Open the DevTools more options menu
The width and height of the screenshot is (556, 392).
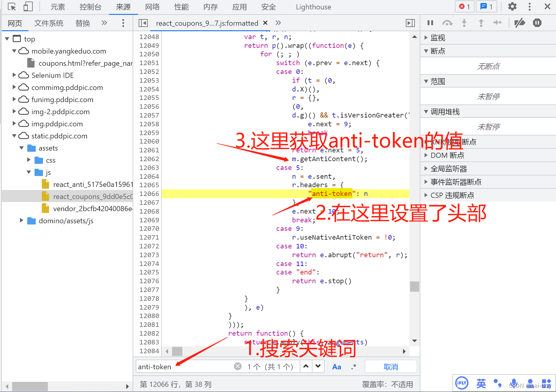(529, 6)
